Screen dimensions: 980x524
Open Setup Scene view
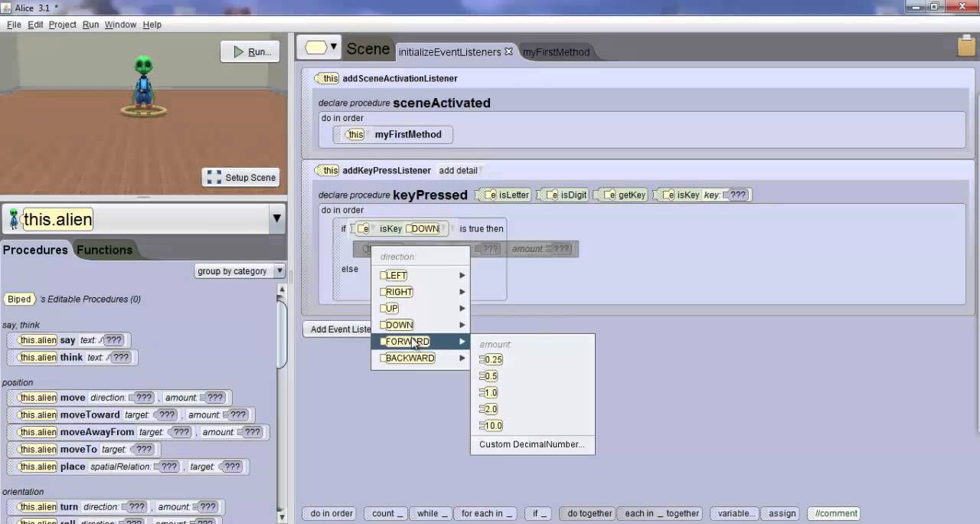[242, 177]
